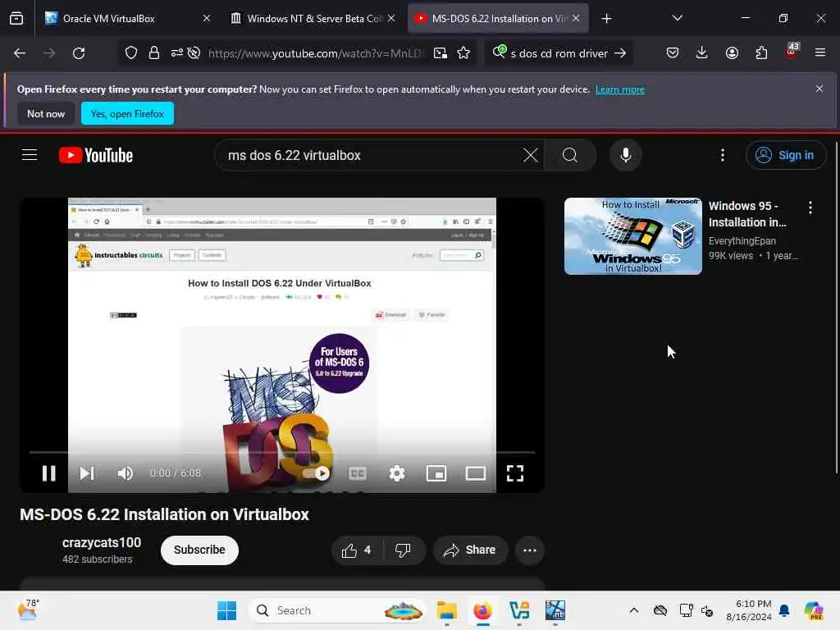The image size is (840, 630).
Task: Dismiss Firefox startup notification bar
Action: [x=819, y=89]
